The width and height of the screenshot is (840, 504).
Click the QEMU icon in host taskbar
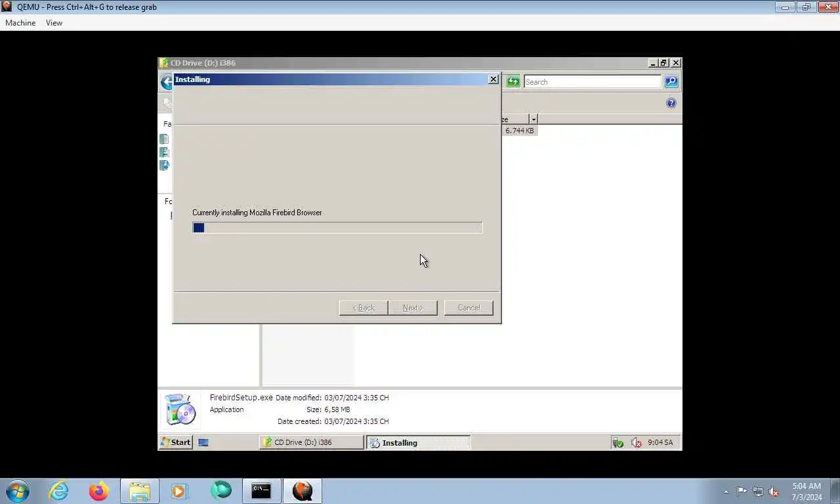(x=303, y=491)
